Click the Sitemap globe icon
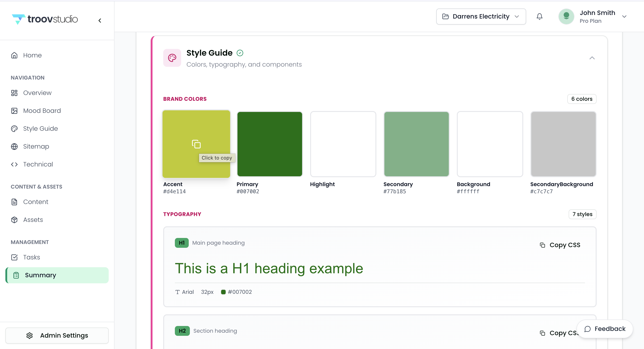The height and width of the screenshot is (349, 644). 14,146
